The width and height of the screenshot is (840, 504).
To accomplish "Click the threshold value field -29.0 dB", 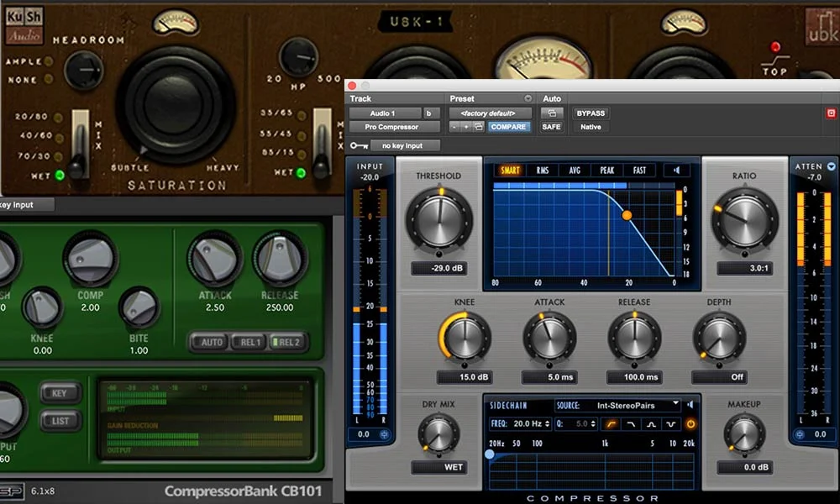I will (x=438, y=268).
